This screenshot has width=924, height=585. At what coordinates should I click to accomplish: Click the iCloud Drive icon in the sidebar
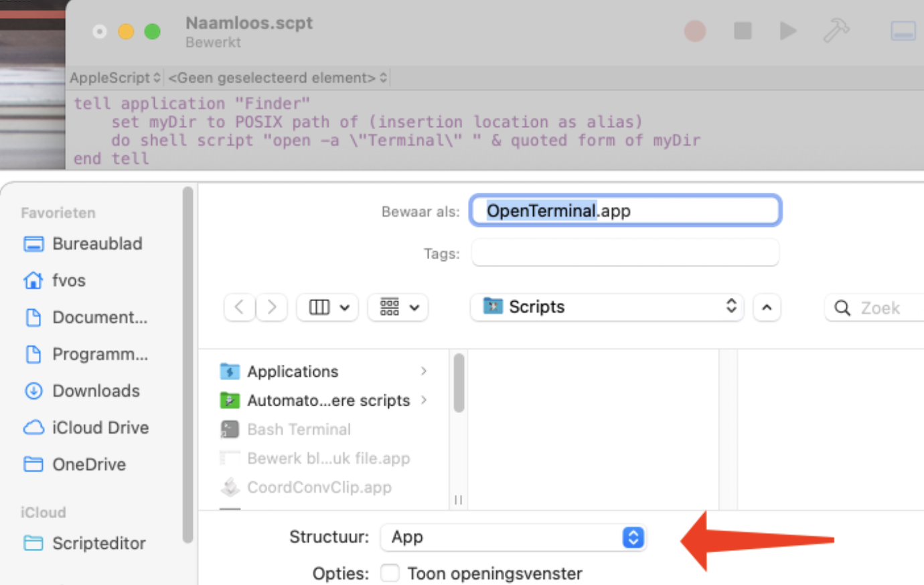click(x=33, y=427)
